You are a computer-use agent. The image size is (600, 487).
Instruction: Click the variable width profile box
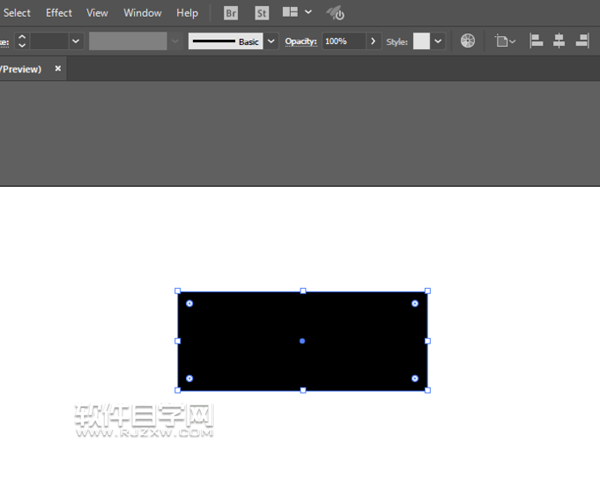pyautogui.click(x=128, y=41)
